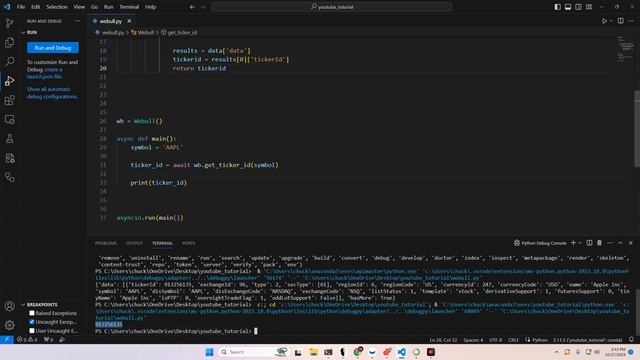The height and width of the screenshot is (360, 640).
Task: Click UTF-8 encoding status
Action: pyautogui.click(x=496, y=340)
